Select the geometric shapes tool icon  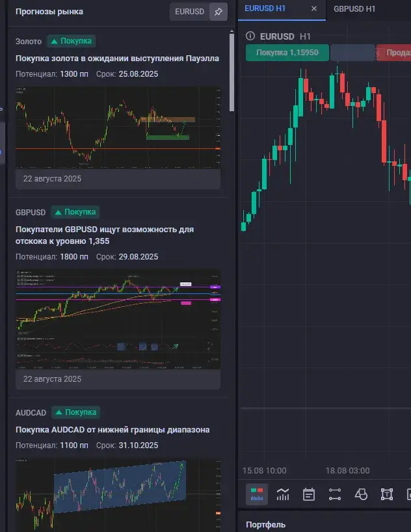pyautogui.click(x=361, y=494)
